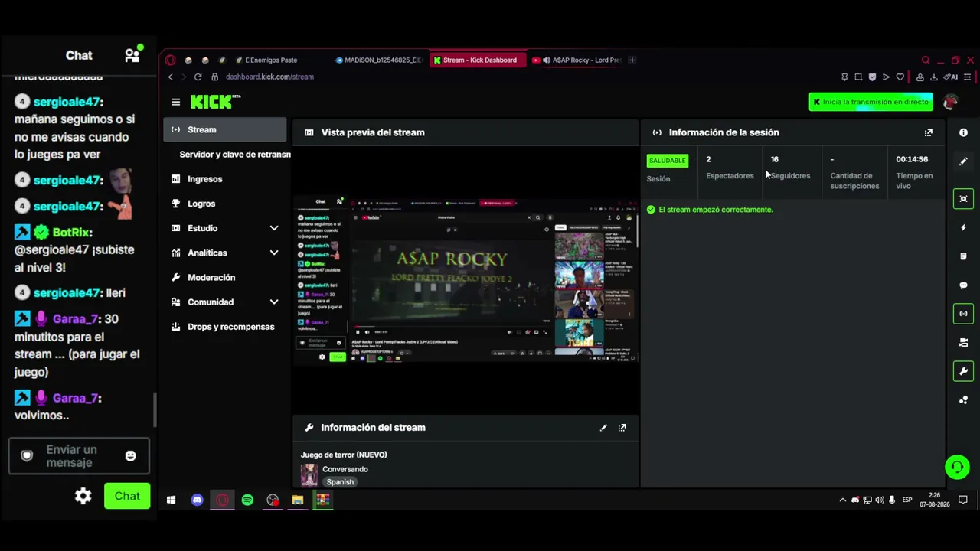Click the Opera tab search magnifier
The height and width of the screenshot is (551, 980).
[x=926, y=60]
